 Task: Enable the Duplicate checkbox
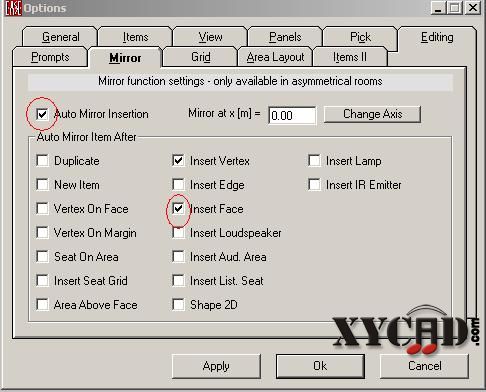coord(42,161)
